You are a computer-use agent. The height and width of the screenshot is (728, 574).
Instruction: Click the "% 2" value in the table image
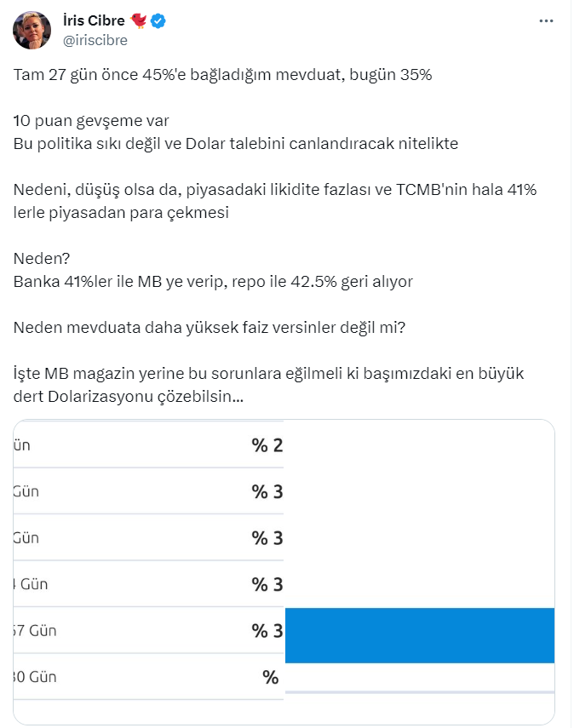pos(267,445)
